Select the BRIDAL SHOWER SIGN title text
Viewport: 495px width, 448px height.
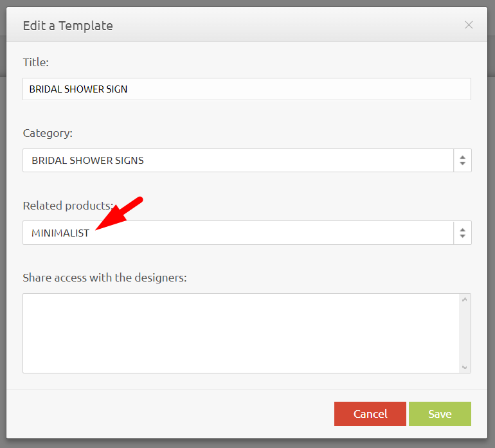point(78,89)
